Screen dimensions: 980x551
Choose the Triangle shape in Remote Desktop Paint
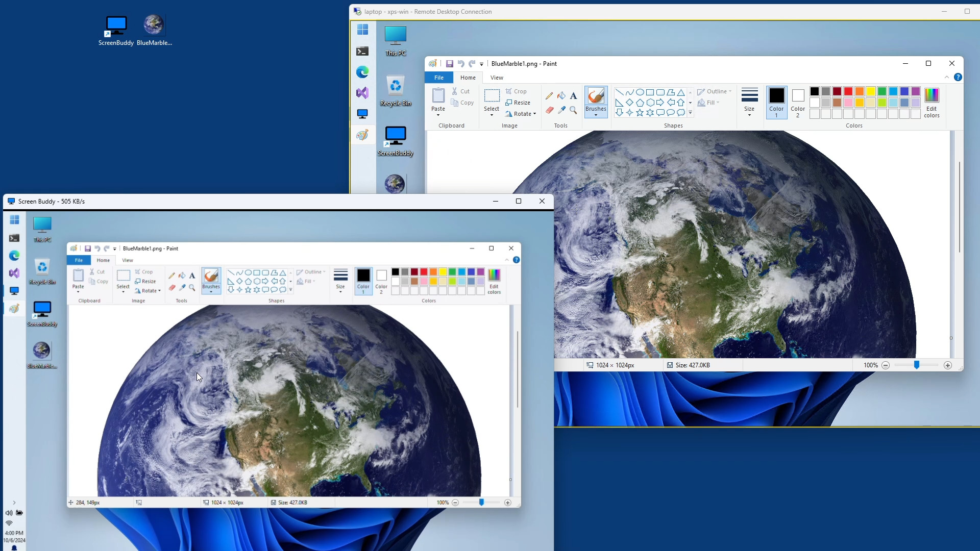pyautogui.click(x=681, y=92)
